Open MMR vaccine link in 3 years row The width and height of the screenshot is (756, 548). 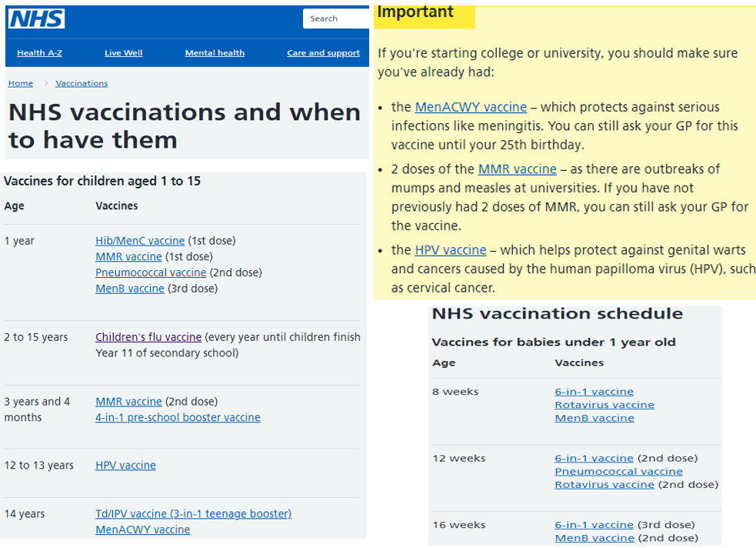(128, 401)
